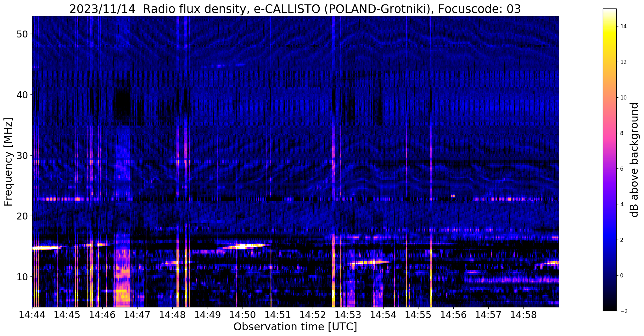
Task: Click the 'Frequency [MHz]' axis label
Action: click(x=8, y=162)
